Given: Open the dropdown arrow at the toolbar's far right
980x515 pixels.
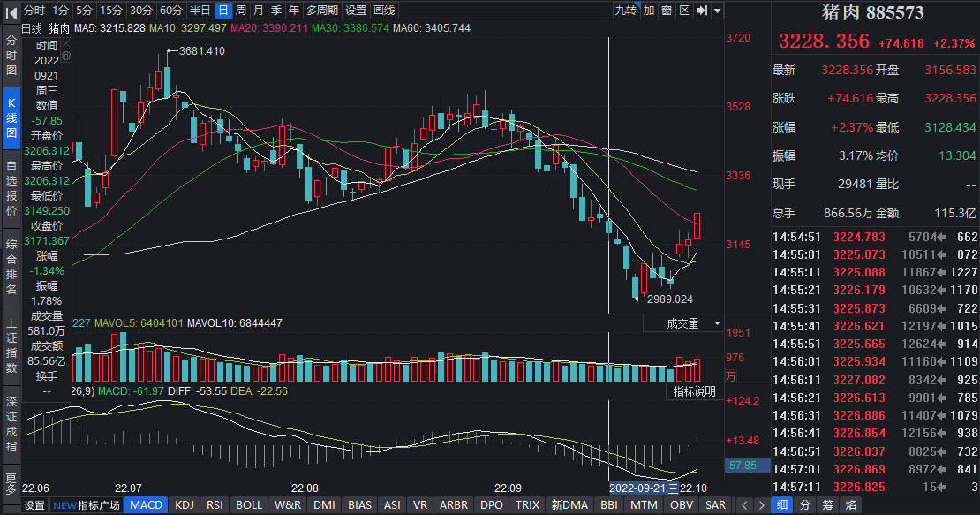Looking at the screenshot, I should (x=717, y=11).
